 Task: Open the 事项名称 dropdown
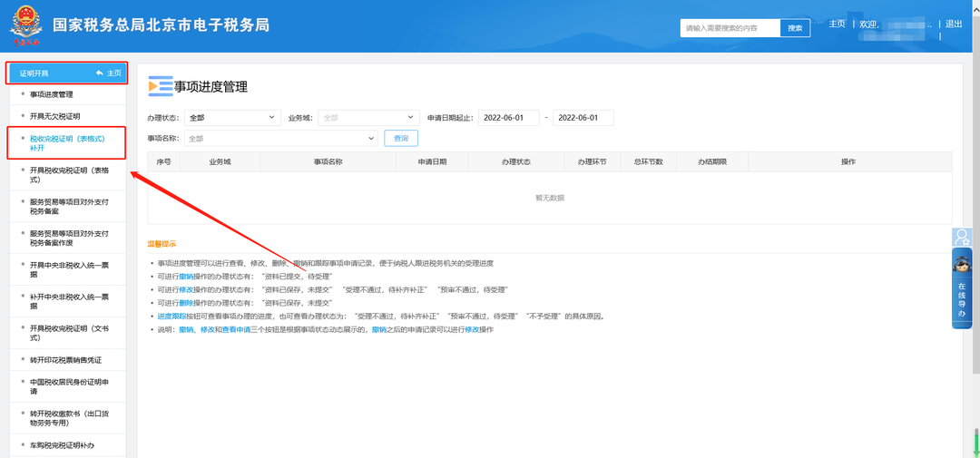tap(281, 138)
